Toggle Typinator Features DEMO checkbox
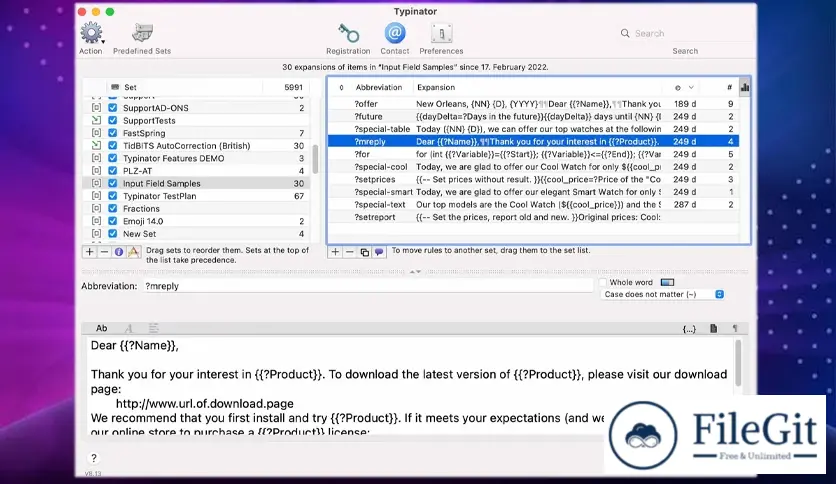This screenshot has height=484, width=836. pyautogui.click(x=112, y=158)
